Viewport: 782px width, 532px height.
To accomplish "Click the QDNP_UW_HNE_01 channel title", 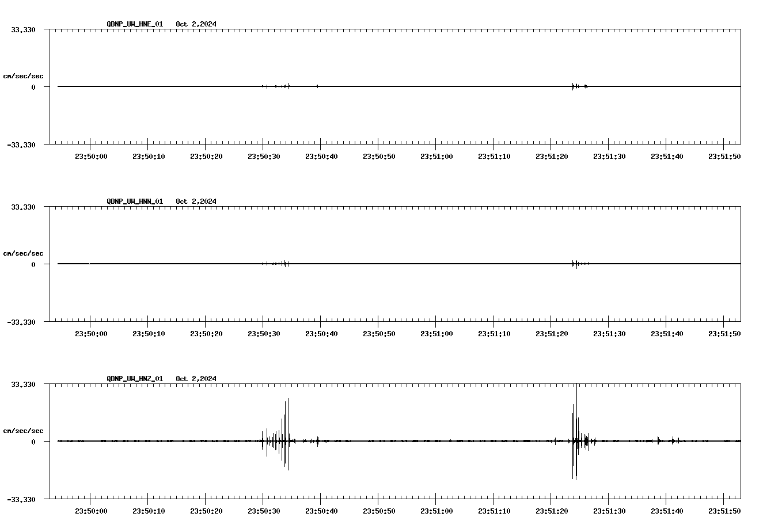I will [135, 24].
